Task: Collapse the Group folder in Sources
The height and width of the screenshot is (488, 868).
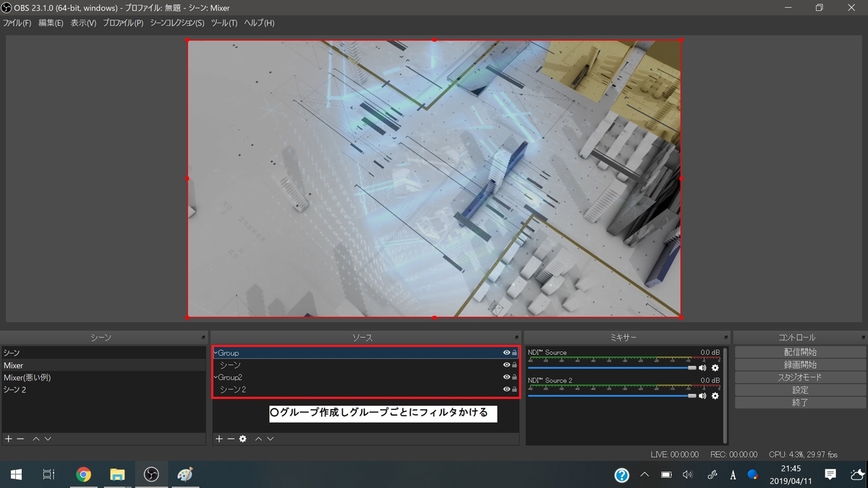Action: (x=216, y=353)
